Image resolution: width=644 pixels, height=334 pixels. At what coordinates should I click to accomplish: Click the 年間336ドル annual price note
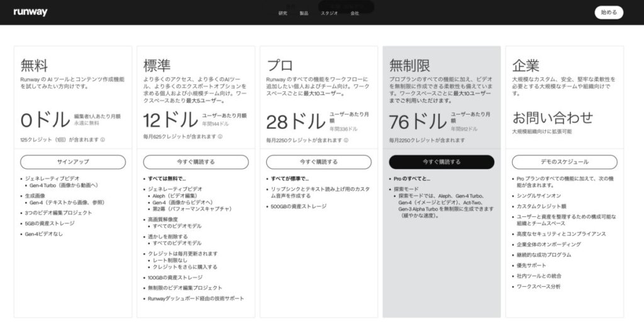(343, 129)
